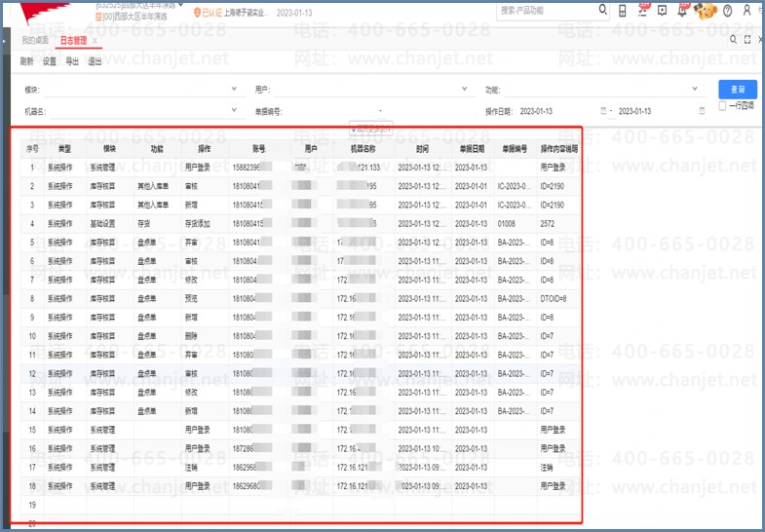Click the DTOID=8 cell in row 8

pyautogui.click(x=554, y=298)
